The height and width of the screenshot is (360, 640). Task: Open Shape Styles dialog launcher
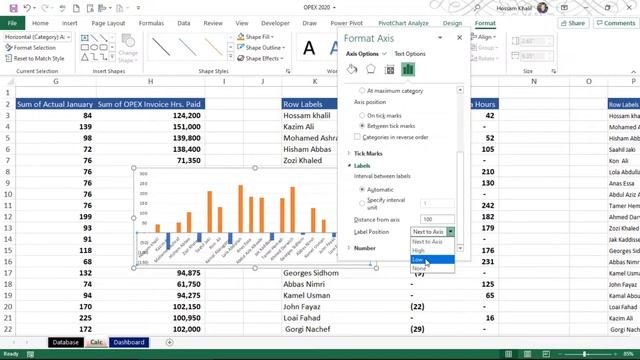coord(288,71)
